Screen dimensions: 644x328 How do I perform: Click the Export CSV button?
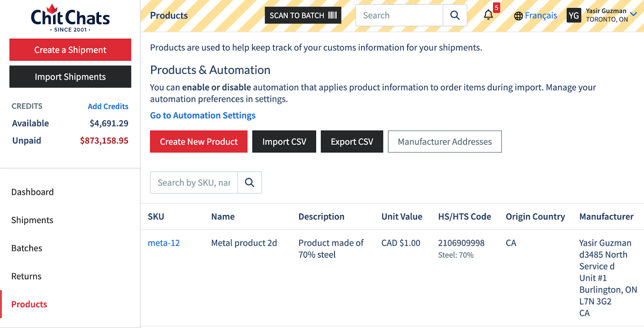[x=352, y=141]
